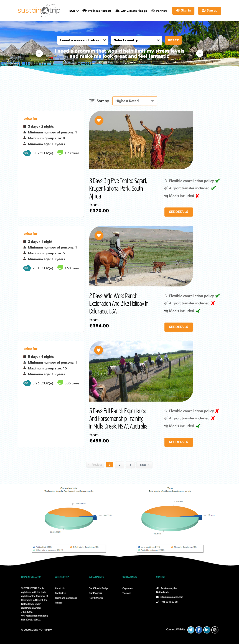Click the Sustainotrip logo
This screenshot has height=644, width=239.
[x=39, y=11]
